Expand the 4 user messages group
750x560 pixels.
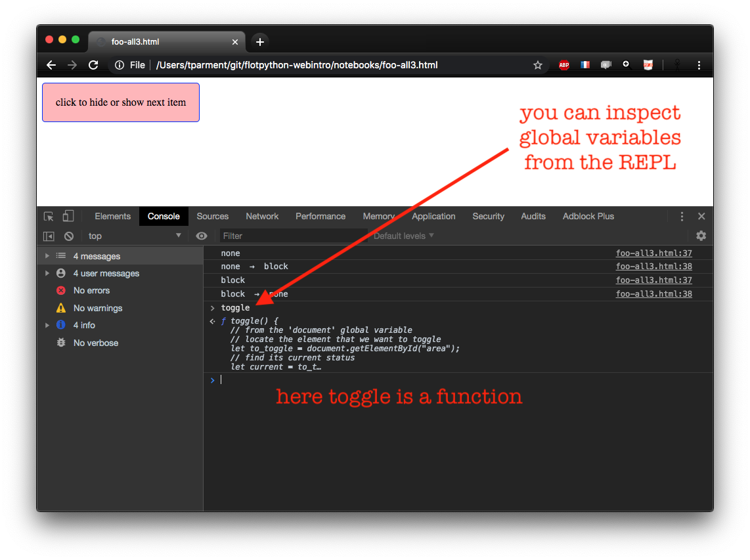click(47, 273)
